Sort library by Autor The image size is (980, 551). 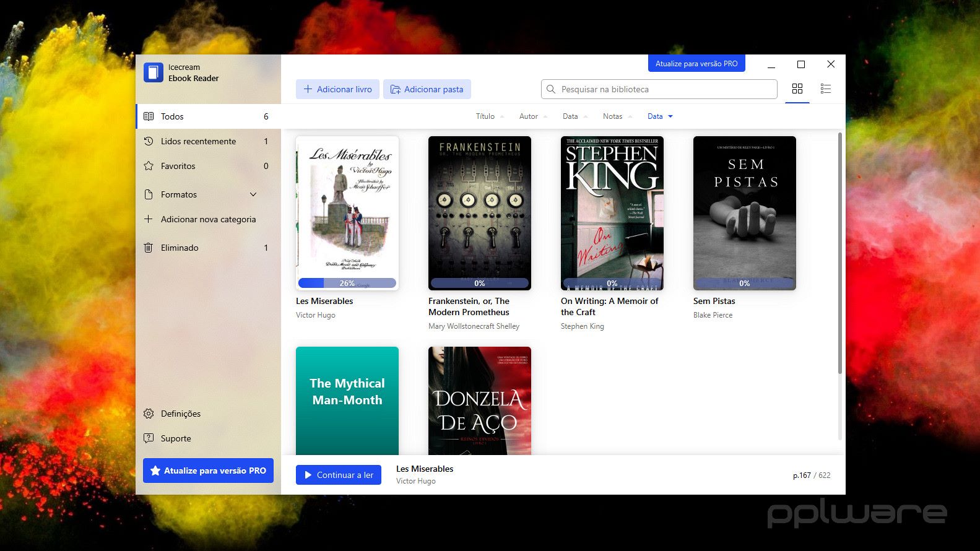(529, 116)
